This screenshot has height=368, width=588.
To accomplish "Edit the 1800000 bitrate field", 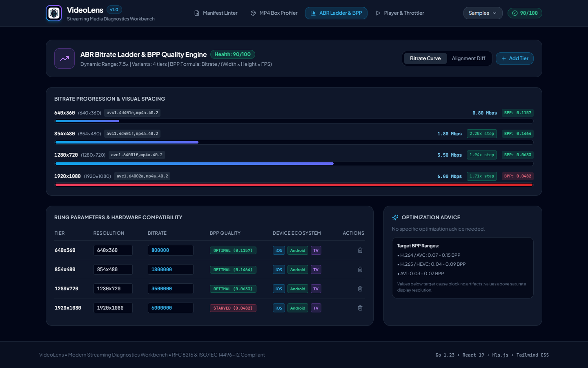I will (x=171, y=269).
